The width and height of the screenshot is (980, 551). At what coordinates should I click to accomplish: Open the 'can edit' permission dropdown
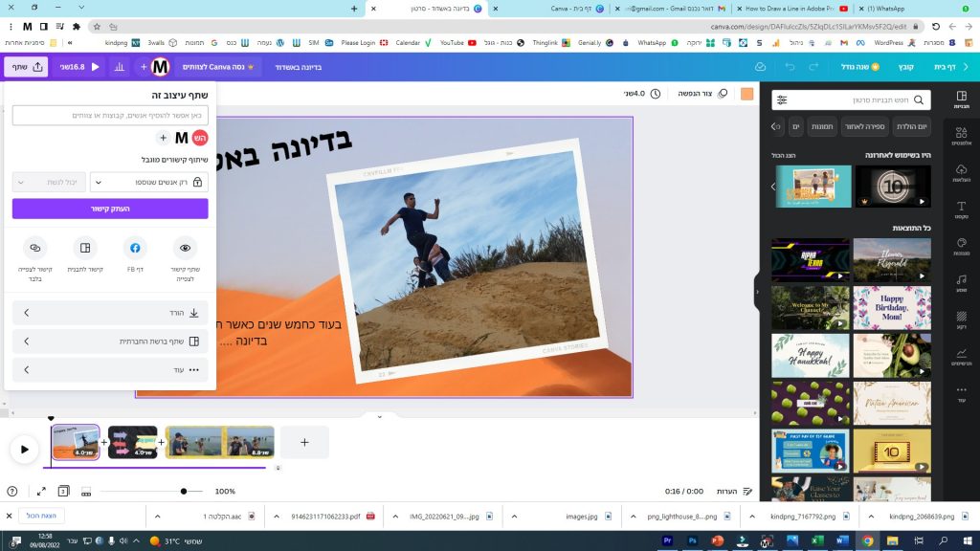pyautogui.click(x=49, y=182)
